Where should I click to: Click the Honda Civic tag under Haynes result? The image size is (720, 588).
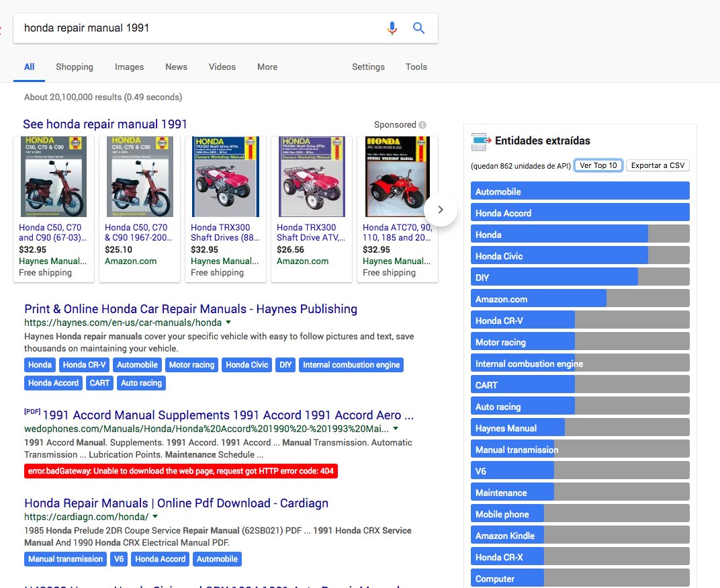[x=246, y=365]
